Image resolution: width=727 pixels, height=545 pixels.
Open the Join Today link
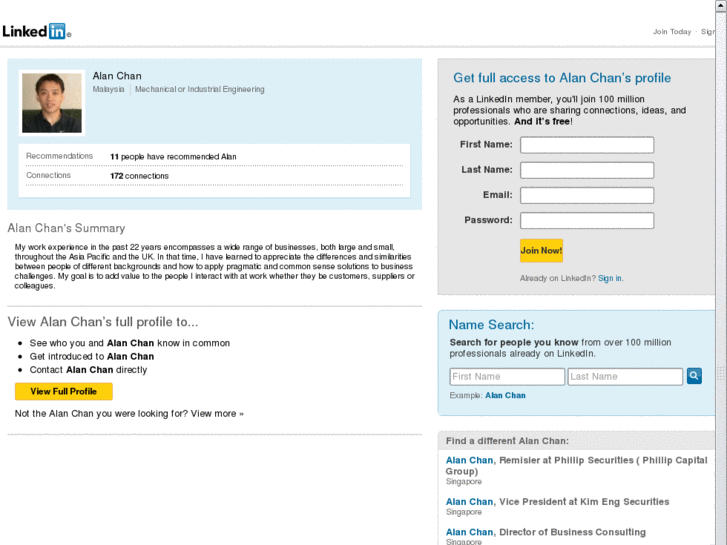pyautogui.click(x=672, y=32)
